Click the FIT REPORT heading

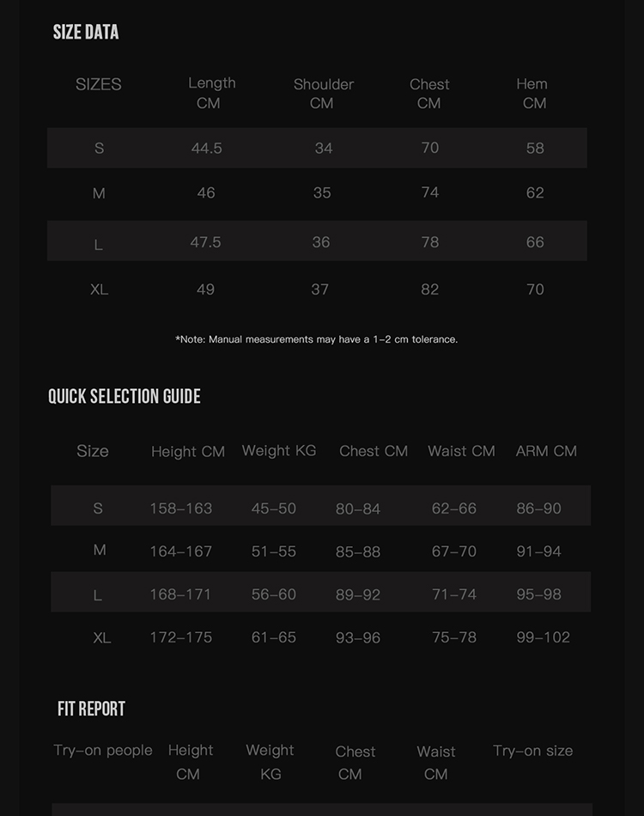click(x=91, y=709)
